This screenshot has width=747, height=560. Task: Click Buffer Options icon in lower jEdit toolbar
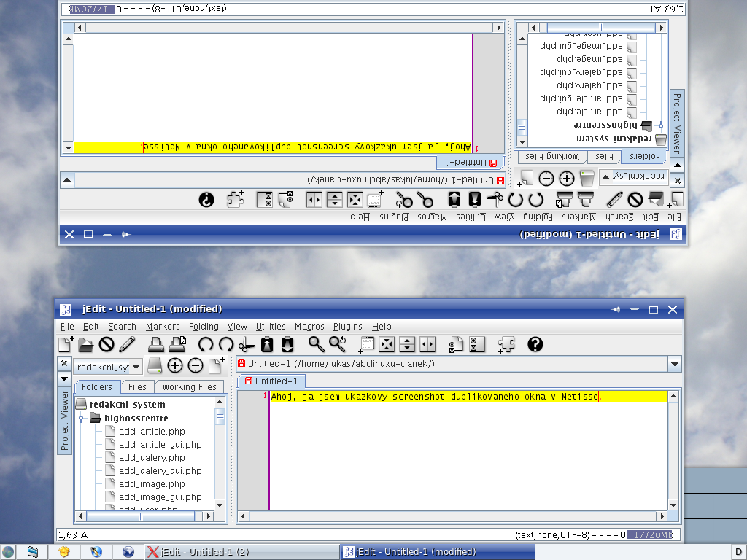coord(456,344)
